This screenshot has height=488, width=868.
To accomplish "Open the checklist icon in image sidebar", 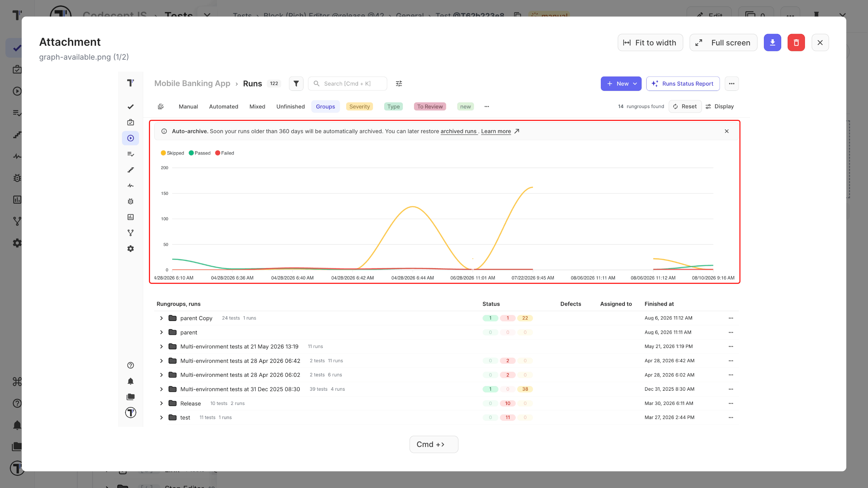I will pos(131,154).
